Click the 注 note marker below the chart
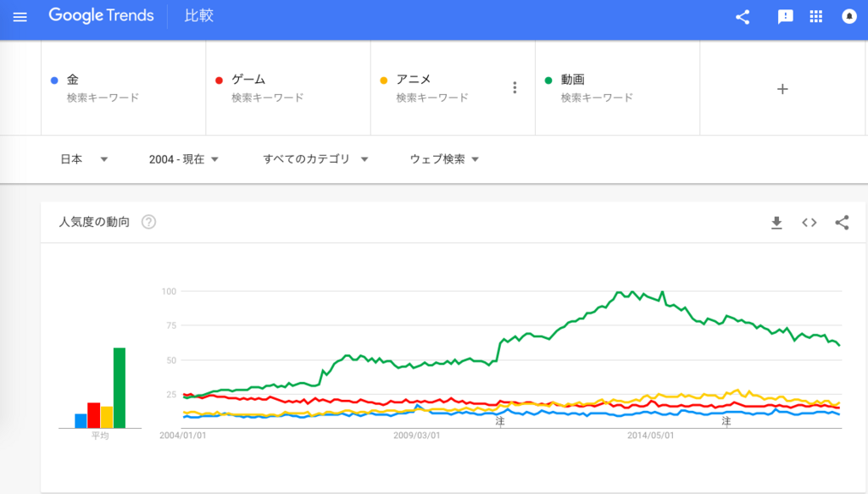Viewport: 868px width, 494px height. click(x=500, y=419)
